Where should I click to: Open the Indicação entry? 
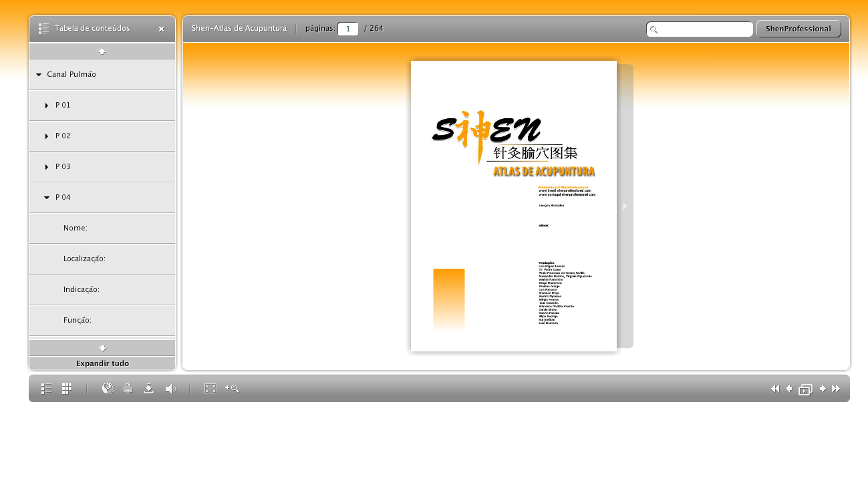[81, 289]
